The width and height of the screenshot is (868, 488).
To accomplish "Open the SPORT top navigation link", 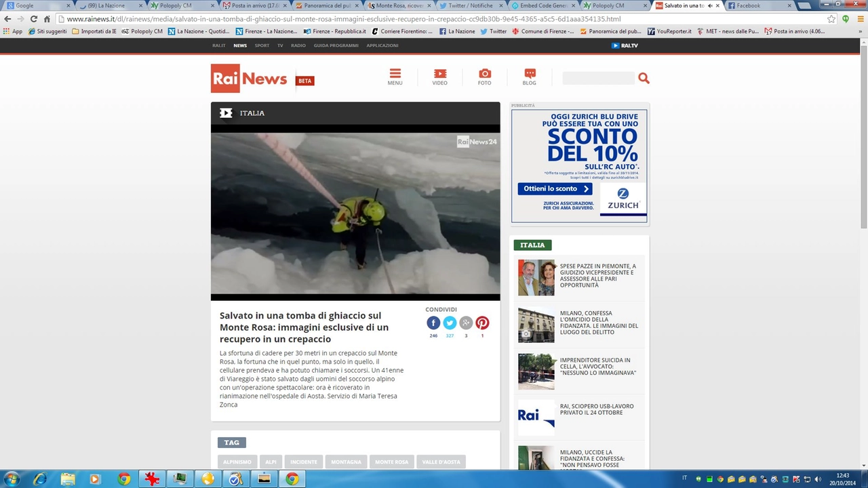I will pyautogui.click(x=262, y=45).
